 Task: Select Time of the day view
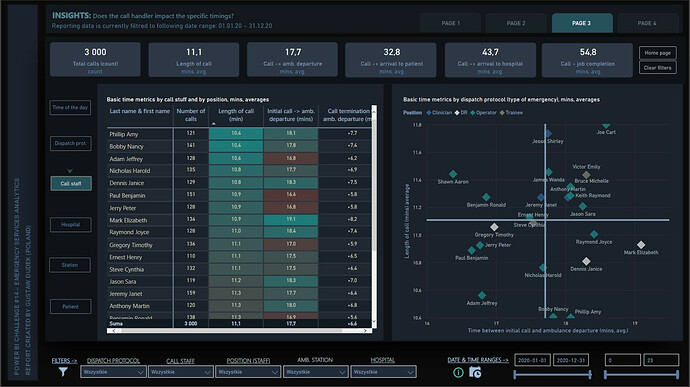pyautogui.click(x=70, y=107)
